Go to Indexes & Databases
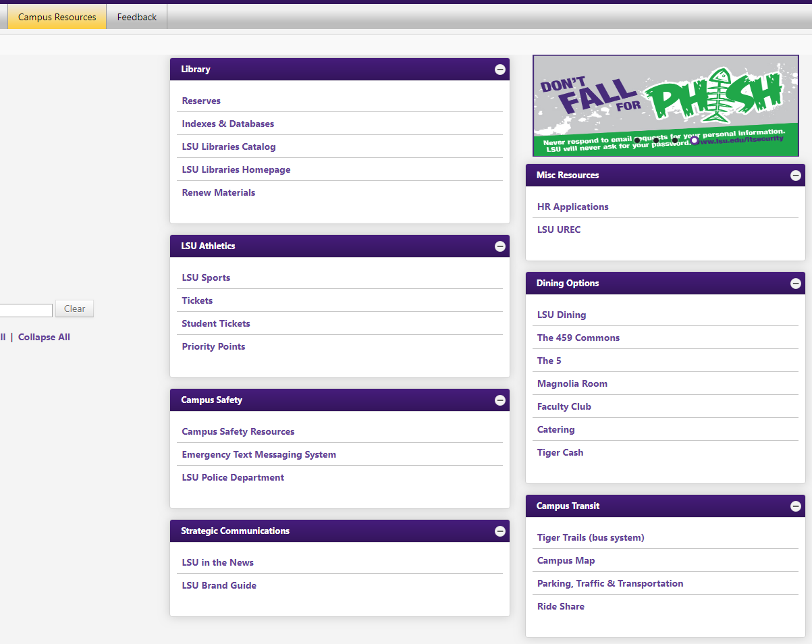Image resolution: width=812 pixels, height=644 pixels. 228,124
